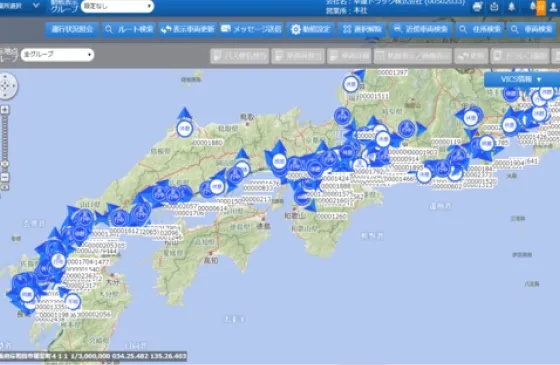560x365 pixels.
Task: Click vehicle label 00001260
Action: pos(331,216)
